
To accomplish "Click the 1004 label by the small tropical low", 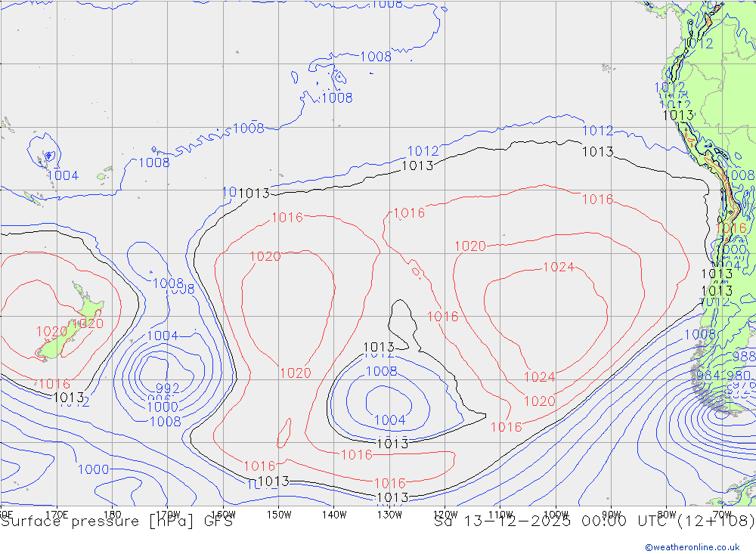I will (63, 175).
